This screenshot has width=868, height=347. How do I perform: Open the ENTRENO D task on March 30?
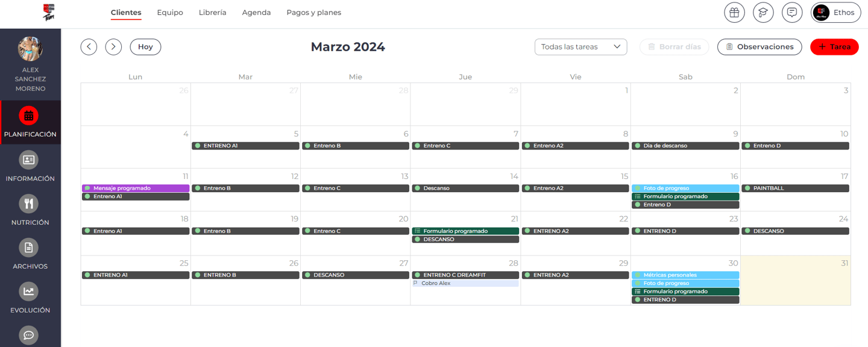pyautogui.click(x=685, y=299)
